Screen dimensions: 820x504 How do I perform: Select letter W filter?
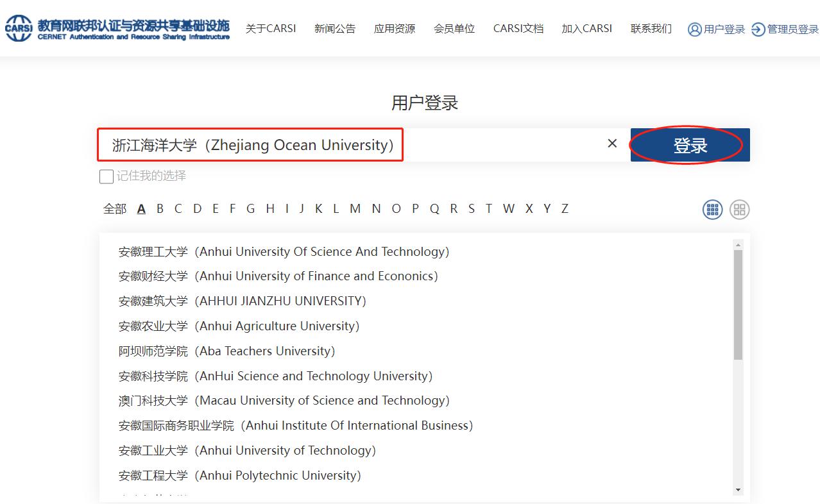coord(509,208)
